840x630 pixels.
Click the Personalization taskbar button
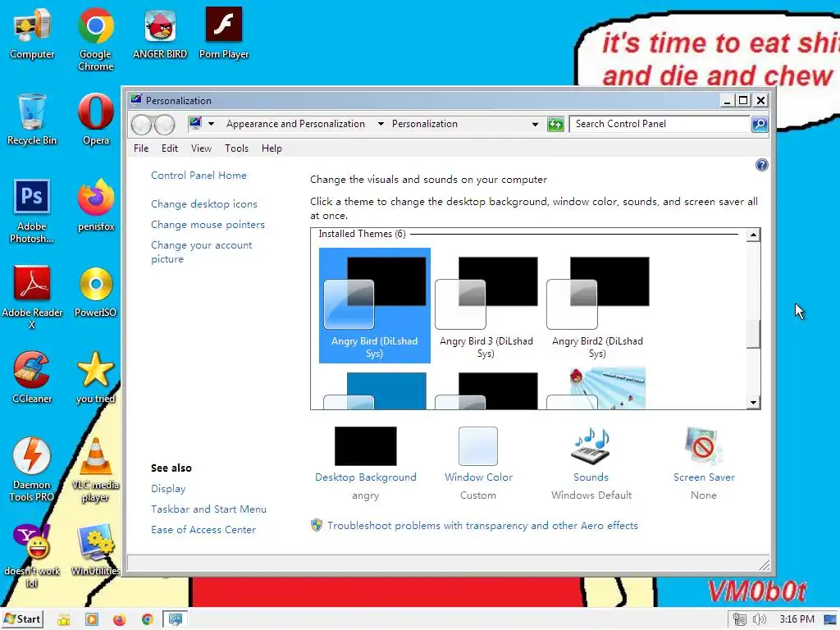(x=176, y=619)
